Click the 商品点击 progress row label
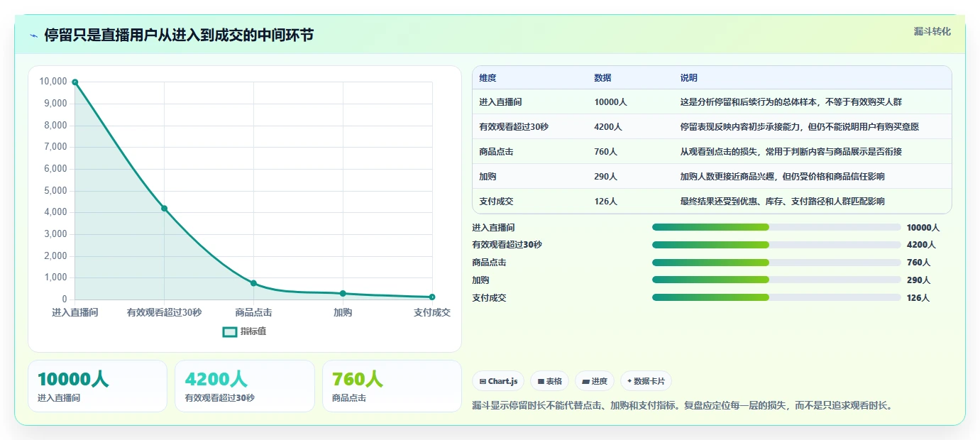 tap(489, 263)
